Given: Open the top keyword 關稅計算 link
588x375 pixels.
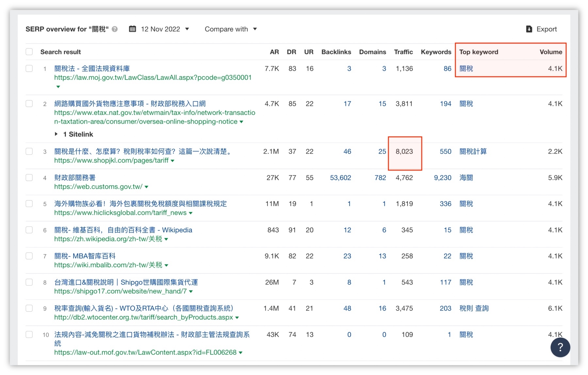Looking at the screenshot, I should click(x=473, y=151).
